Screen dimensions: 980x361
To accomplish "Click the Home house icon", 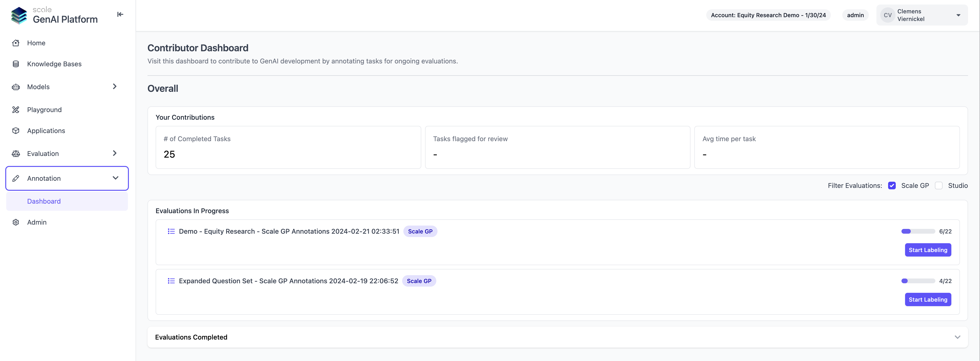I will [x=16, y=43].
